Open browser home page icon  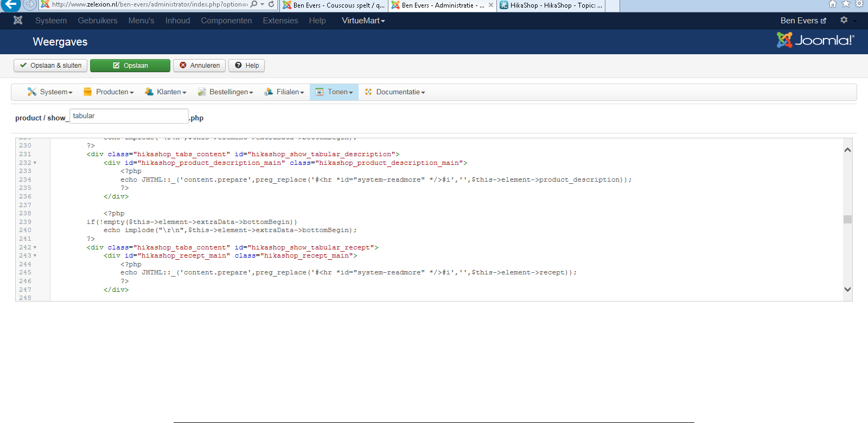(x=832, y=4)
